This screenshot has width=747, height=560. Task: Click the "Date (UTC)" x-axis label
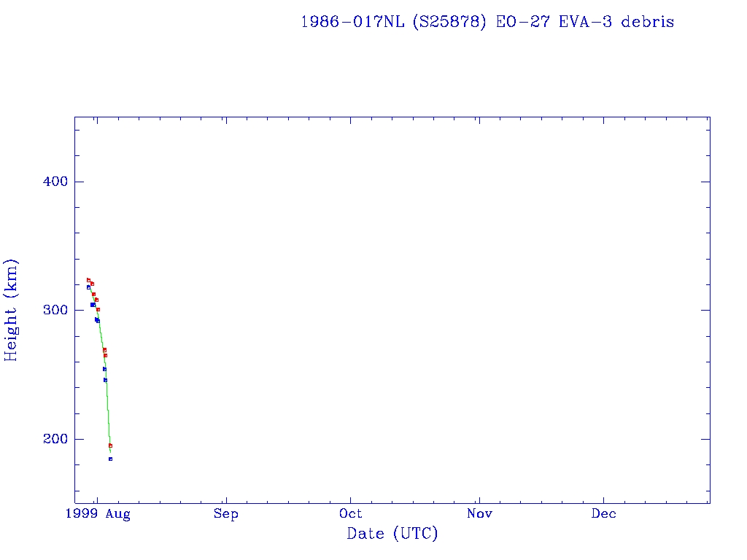click(392, 534)
